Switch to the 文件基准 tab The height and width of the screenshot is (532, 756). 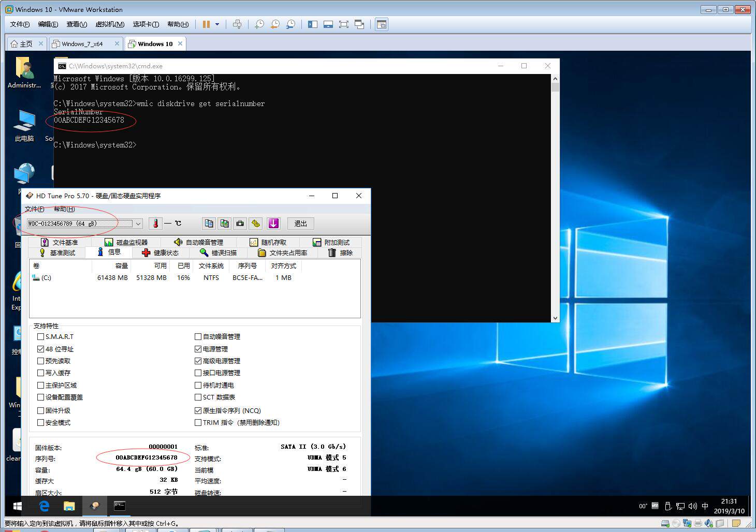(60, 242)
